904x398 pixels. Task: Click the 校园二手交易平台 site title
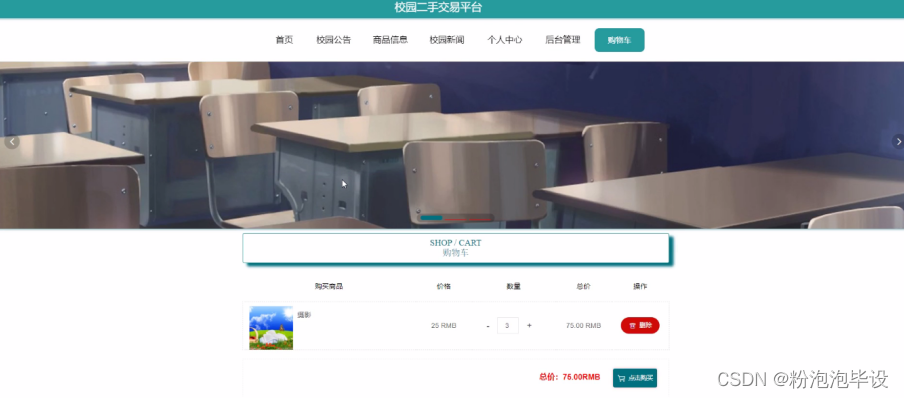pos(438,7)
